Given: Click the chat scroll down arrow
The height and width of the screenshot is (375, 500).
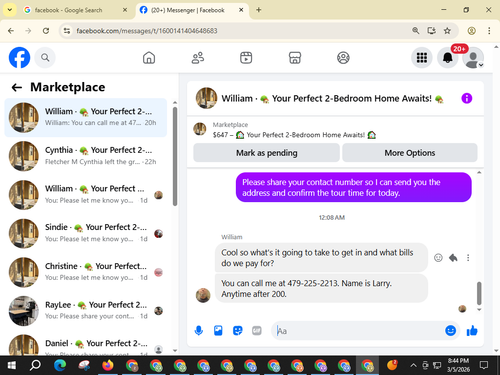Looking at the screenshot, I should coord(479,310).
